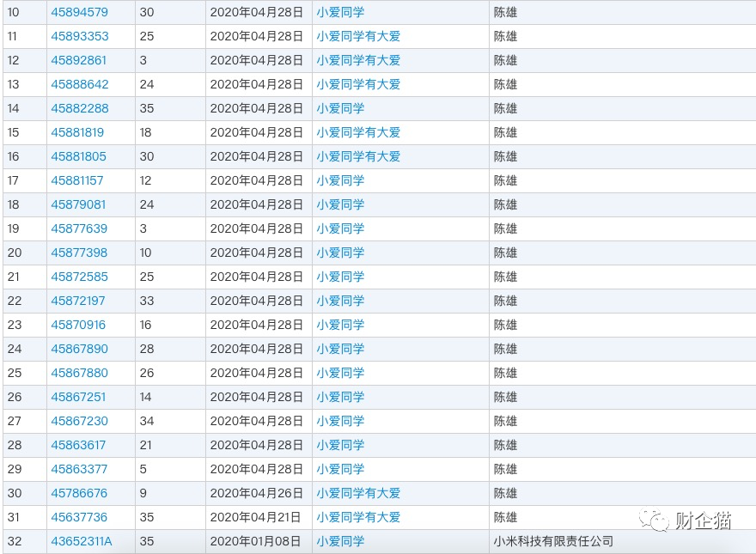The image size is (756, 554).
Task: Open registration number 45881805
Action: click(x=78, y=156)
